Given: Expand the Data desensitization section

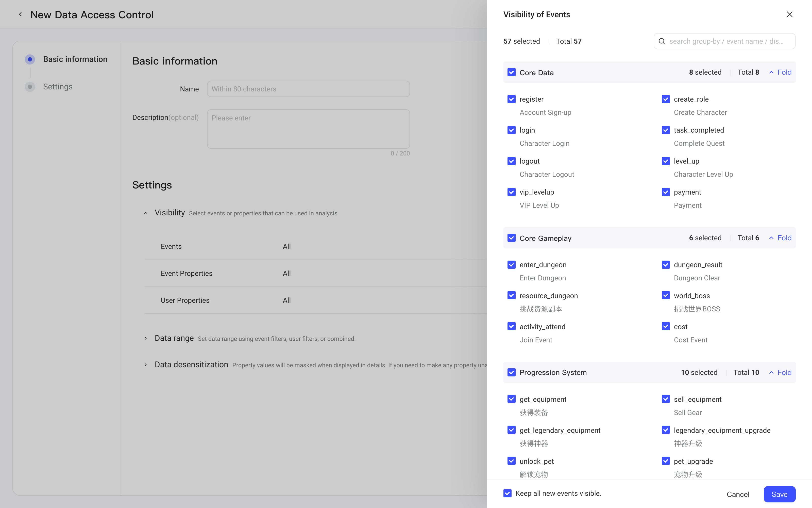Looking at the screenshot, I should [x=146, y=365].
